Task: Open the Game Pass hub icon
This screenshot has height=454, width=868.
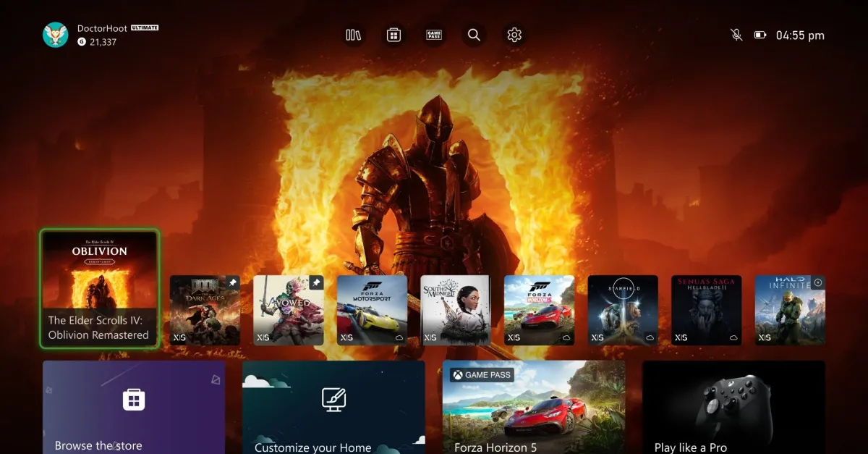Action: (x=434, y=35)
